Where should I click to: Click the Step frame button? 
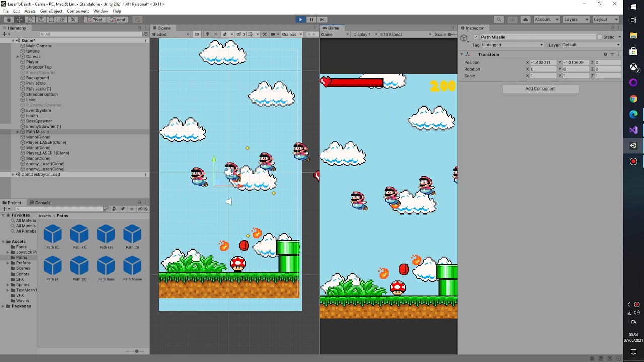pos(322,20)
